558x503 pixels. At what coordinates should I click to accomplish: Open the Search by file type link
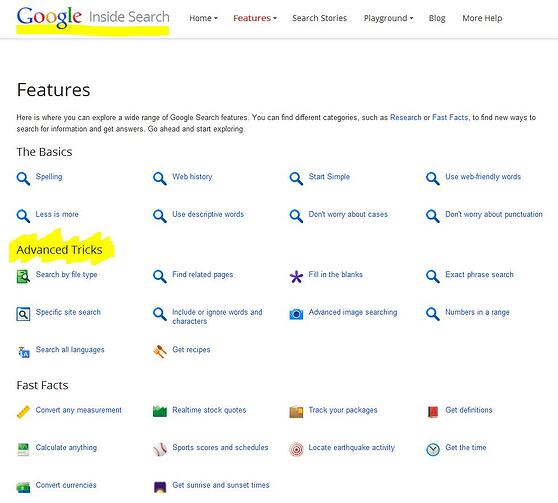point(67,274)
